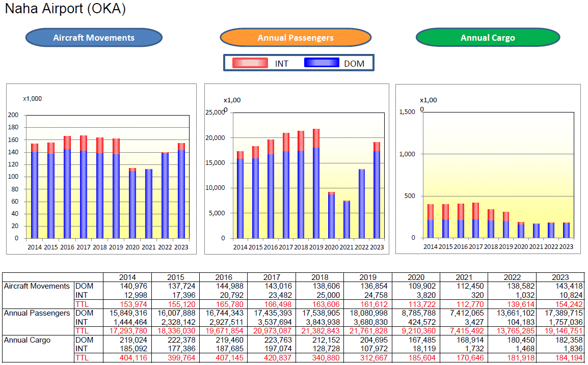Select the Annual Cargo row label in table
588x365 pixels.
pos(27,340)
